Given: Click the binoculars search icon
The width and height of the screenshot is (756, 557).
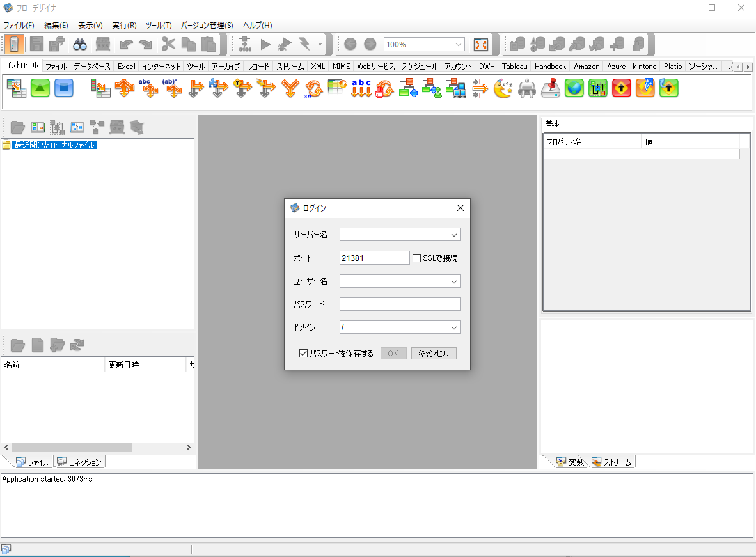Looking at the screenshot, I should point(79,45).
